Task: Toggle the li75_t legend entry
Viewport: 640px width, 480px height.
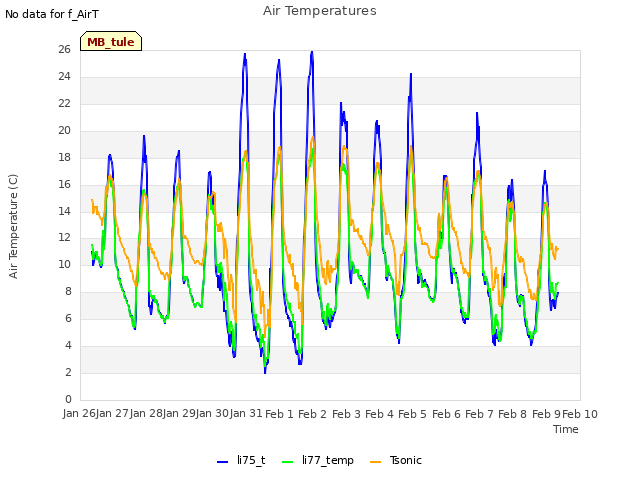Action: [x=241, y=460]
